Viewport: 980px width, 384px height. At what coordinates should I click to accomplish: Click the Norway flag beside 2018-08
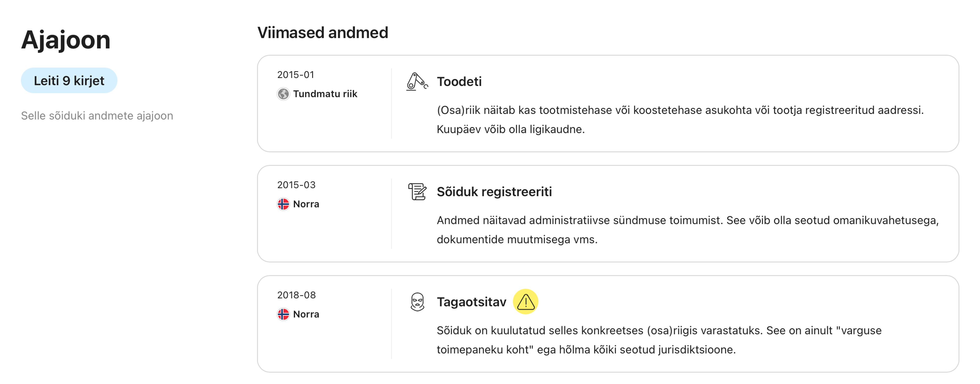click(283, 314)
